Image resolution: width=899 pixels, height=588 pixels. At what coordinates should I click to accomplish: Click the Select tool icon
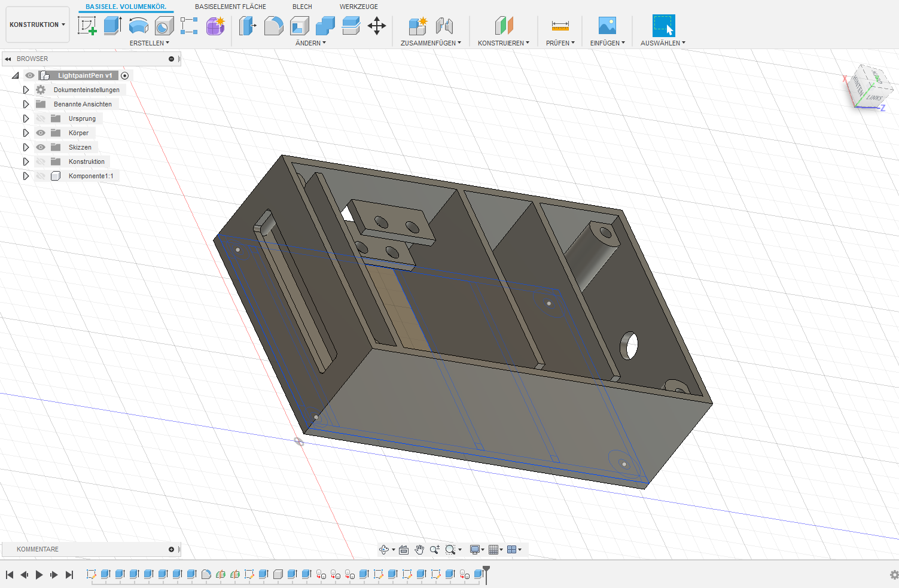click(x=663, y=26)
